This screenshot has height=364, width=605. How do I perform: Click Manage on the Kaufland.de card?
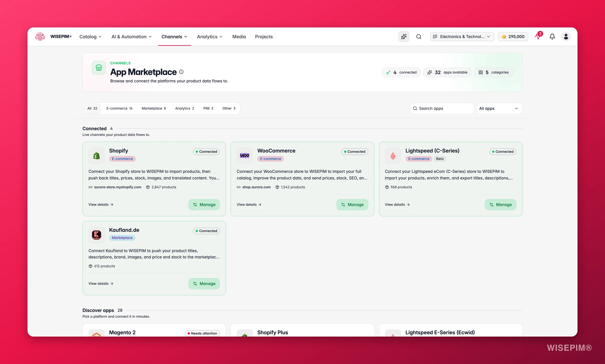[x=204, y=284]
